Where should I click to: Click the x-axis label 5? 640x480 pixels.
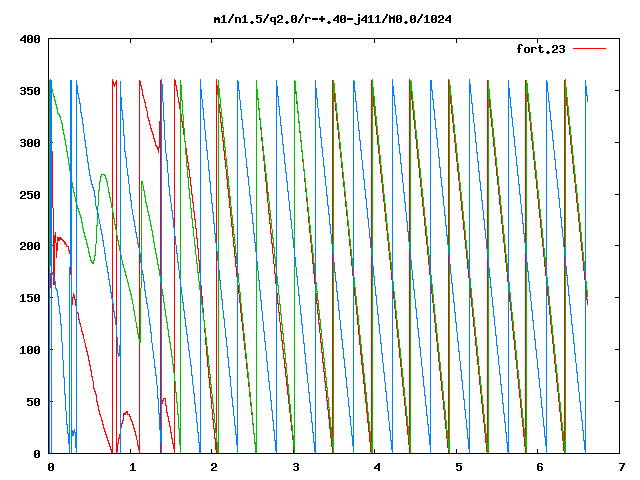point(458,467)
